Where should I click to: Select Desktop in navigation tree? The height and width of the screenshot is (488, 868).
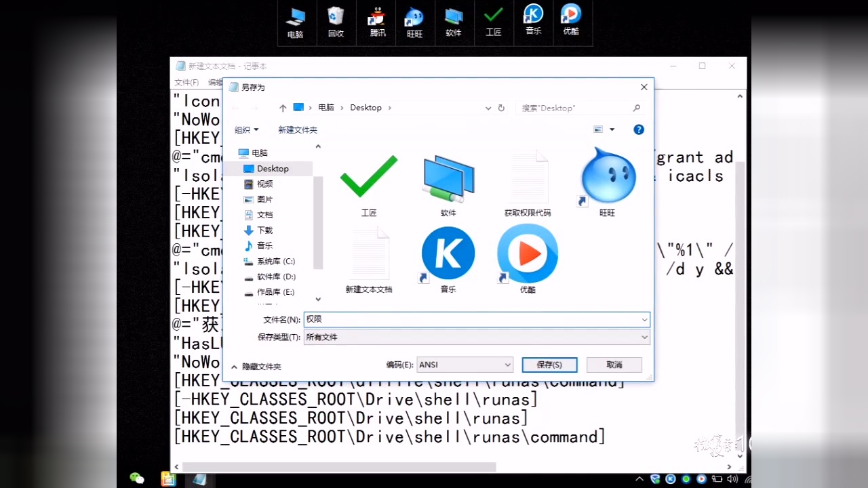tap(267, 168)
